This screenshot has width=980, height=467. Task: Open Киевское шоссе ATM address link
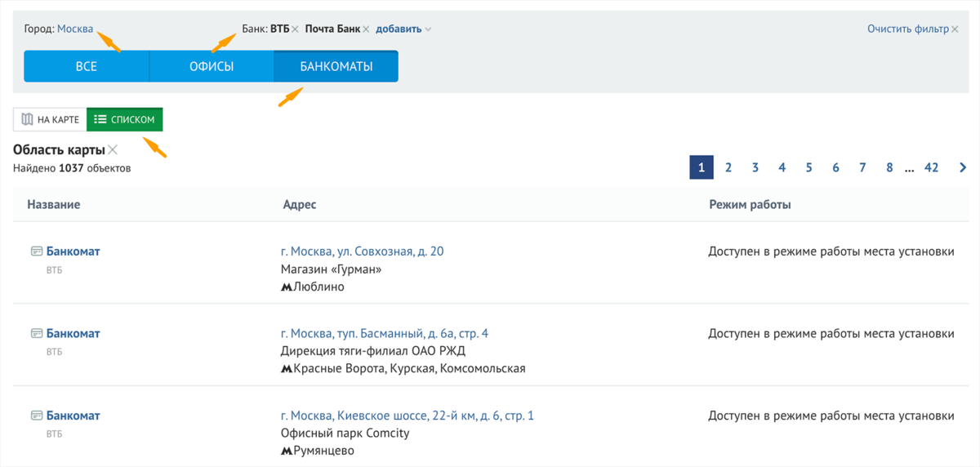407,416
